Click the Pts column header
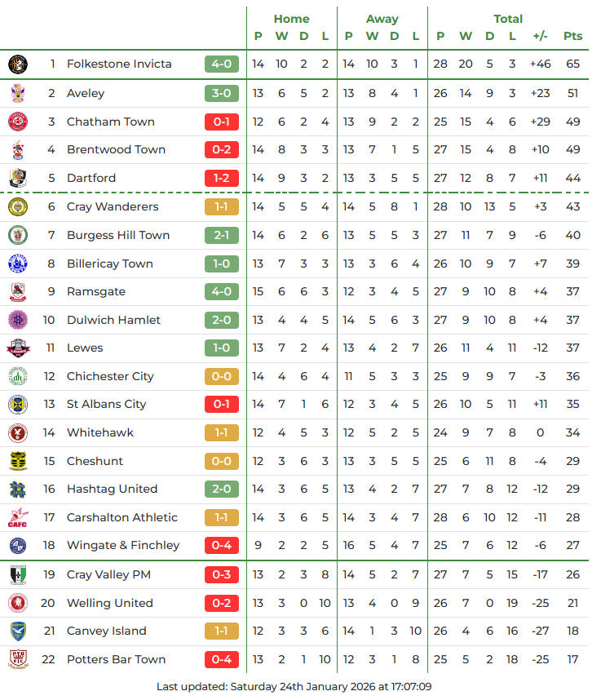Screen dimensions: 601x700 (572, 36)
